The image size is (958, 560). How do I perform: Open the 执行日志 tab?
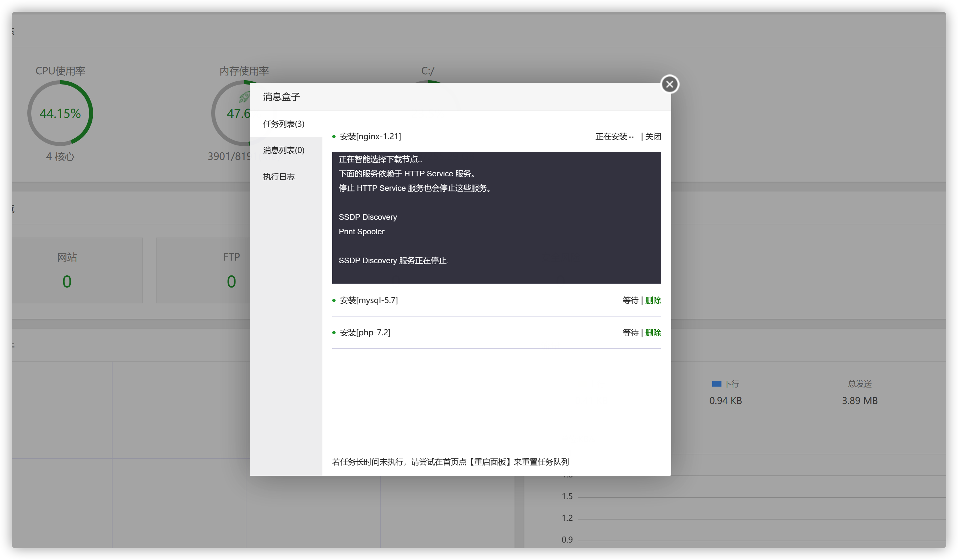(x=279, y=176)
